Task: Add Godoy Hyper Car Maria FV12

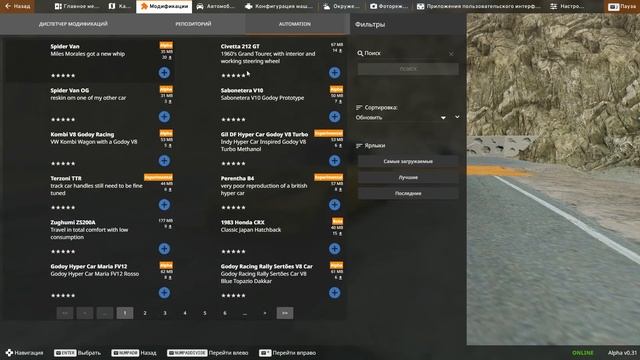Action: click(164, 293)
